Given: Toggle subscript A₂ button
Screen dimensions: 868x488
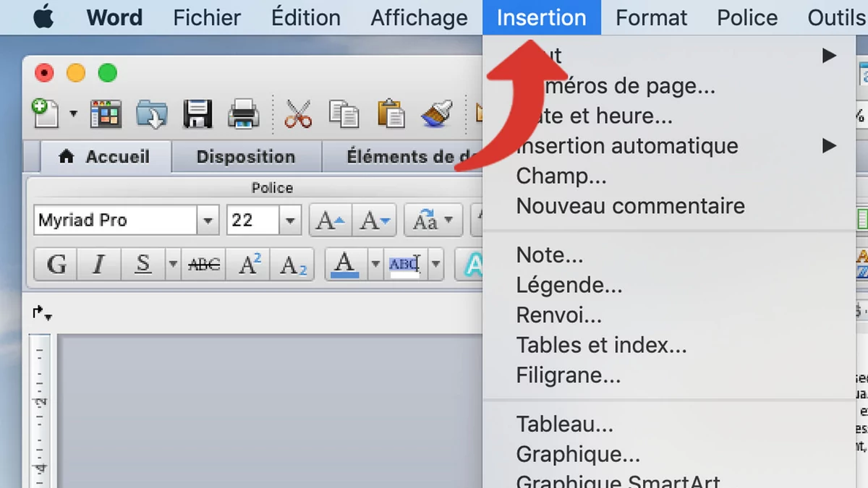Looking at the screenshot, I should 292,265.
